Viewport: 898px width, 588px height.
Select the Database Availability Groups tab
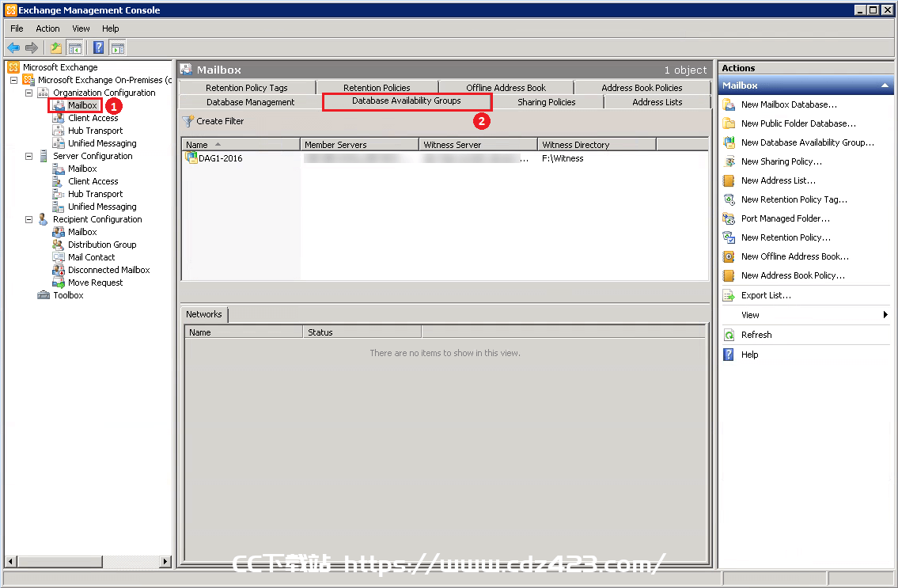click(x=407, y=101)
